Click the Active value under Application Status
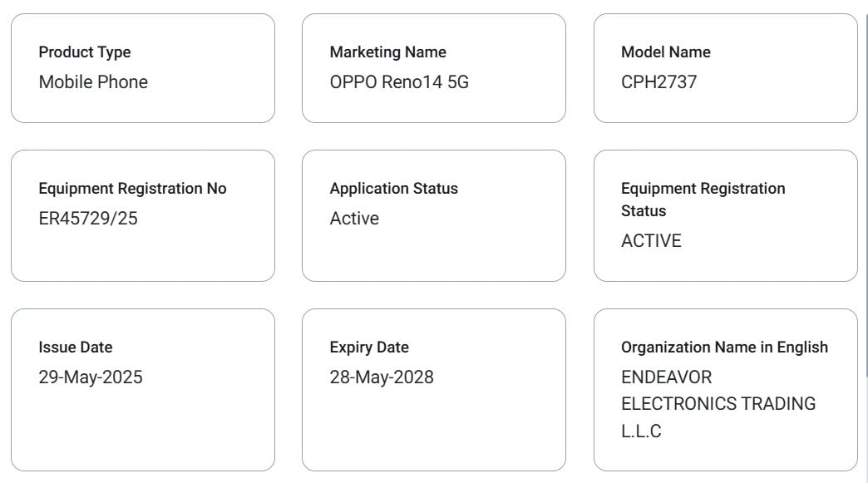The image size is (868, 483). [354, 218]
